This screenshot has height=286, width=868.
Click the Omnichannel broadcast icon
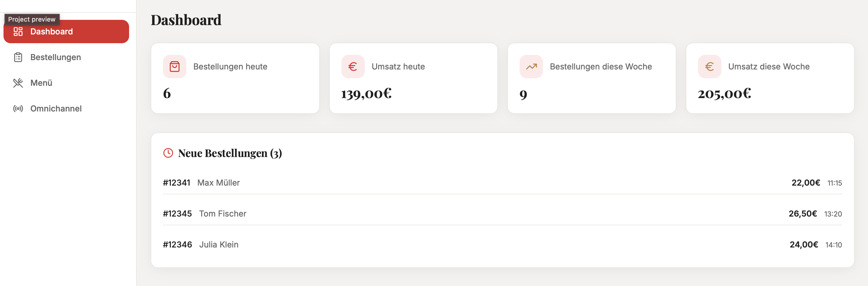(x=18, y=109)
